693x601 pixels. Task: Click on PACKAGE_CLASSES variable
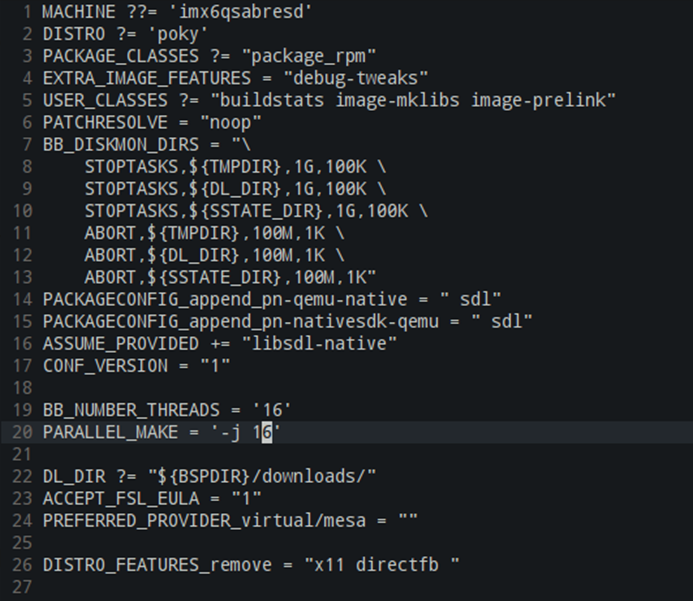tap(121, 57)
